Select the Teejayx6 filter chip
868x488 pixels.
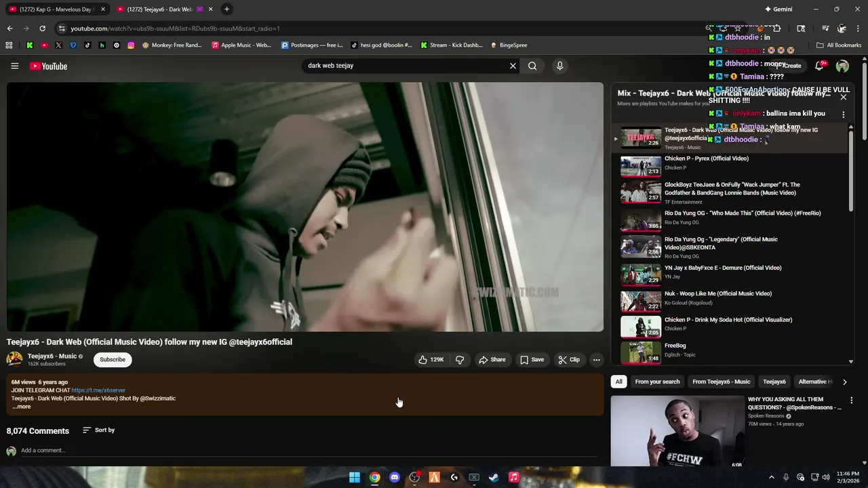click(x=774, y=382)
